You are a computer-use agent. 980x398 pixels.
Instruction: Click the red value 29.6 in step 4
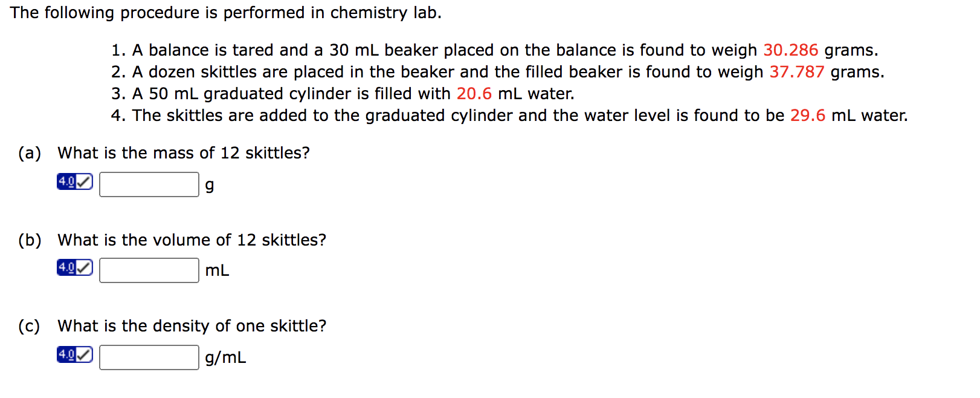pos(808,116)
